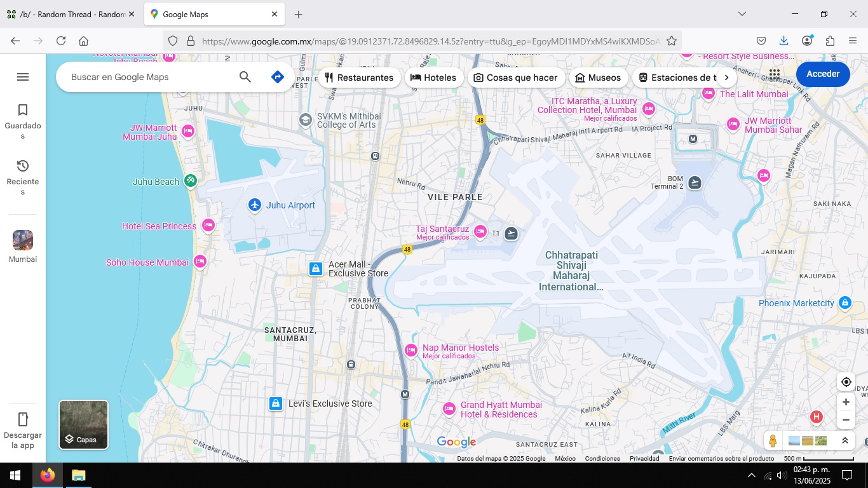Click the Phoenix Marketcity shopping marker
Image resolution: width=868 pixels, height=488 pixels.
pos(844,303)
